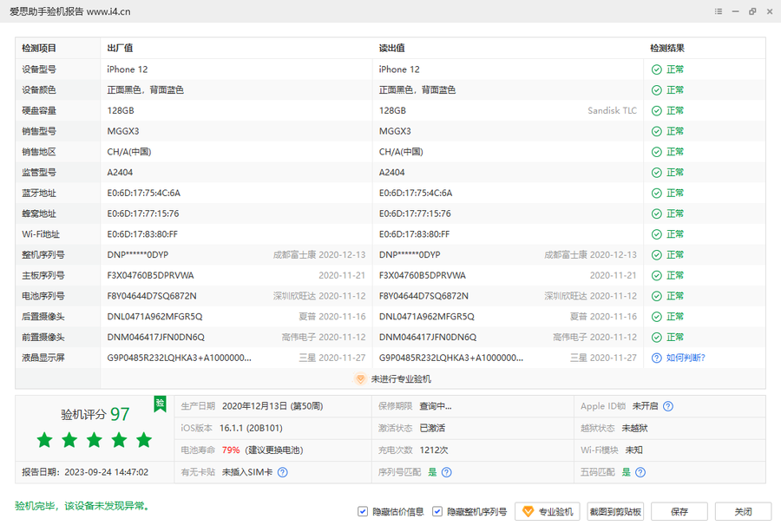Click the green check icon for 整机序列号
This screenshot has width=781, height=532.
[x=657, y=255]
